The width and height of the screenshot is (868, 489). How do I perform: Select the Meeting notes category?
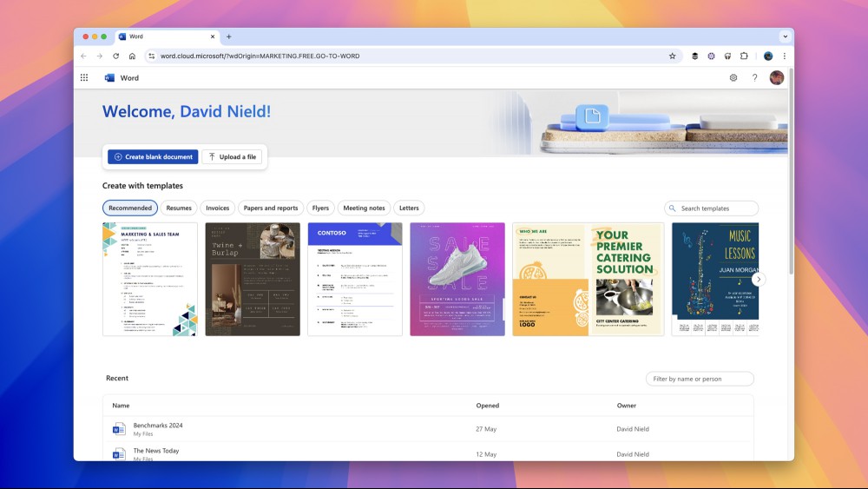pyautogui.click(x=364, y=208)
